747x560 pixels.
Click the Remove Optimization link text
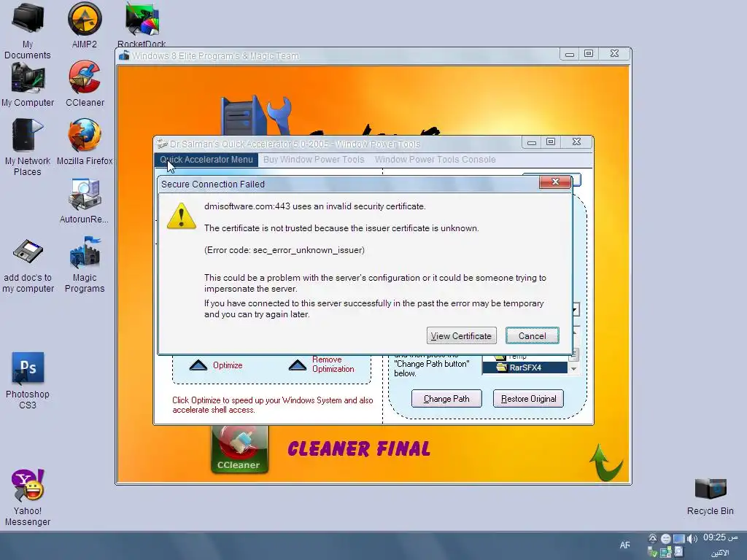click(x=333, y=365)
